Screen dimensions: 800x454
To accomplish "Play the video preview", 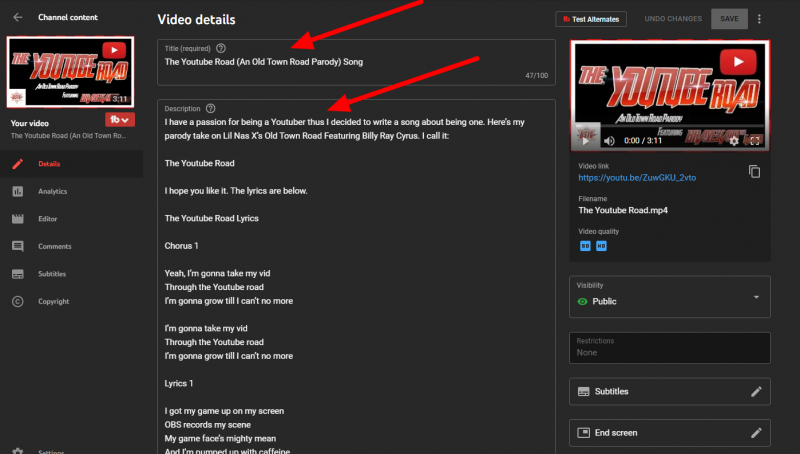I will point(587,141).
